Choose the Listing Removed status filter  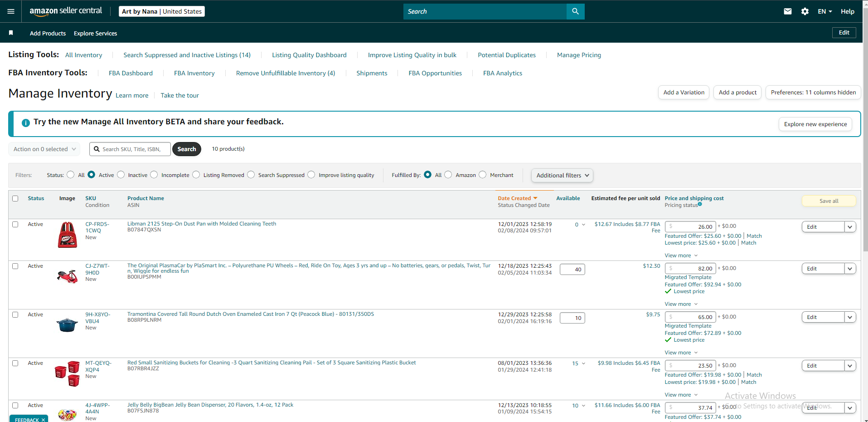196,175
